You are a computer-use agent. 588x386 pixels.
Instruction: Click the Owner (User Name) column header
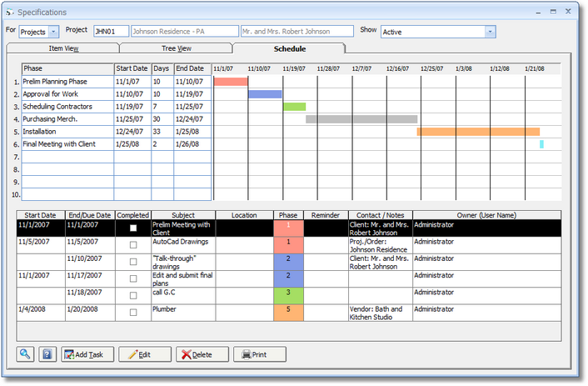(x=486, y=215)
